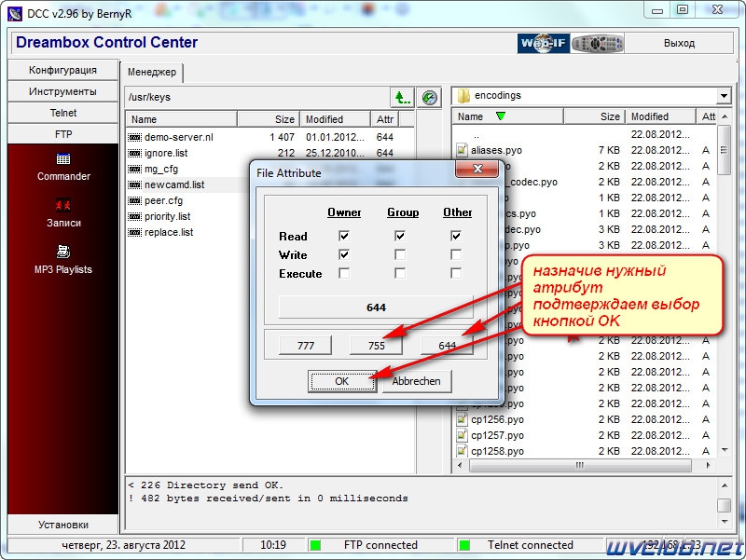Open the Установки section

62,525
